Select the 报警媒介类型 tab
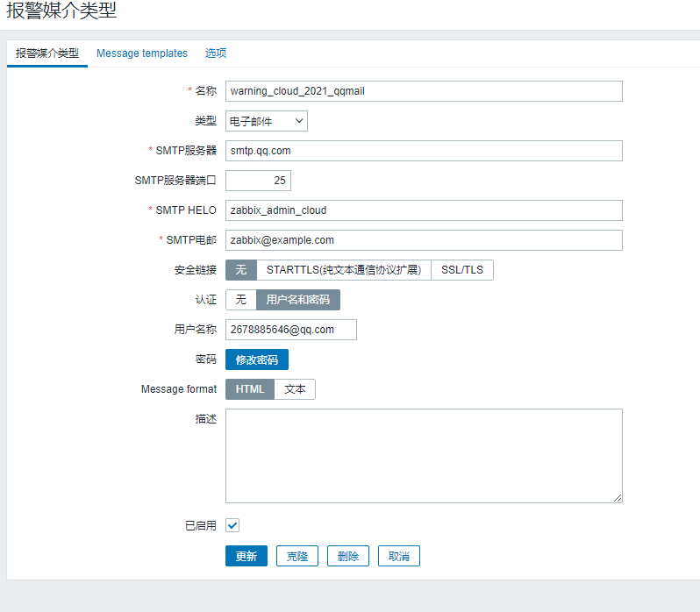 (47, 53)
